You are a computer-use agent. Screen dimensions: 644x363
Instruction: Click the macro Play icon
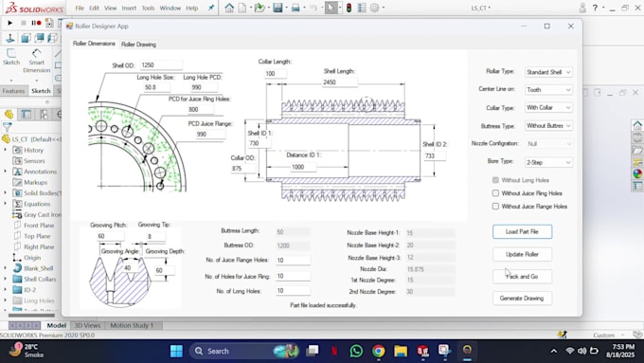9,23
